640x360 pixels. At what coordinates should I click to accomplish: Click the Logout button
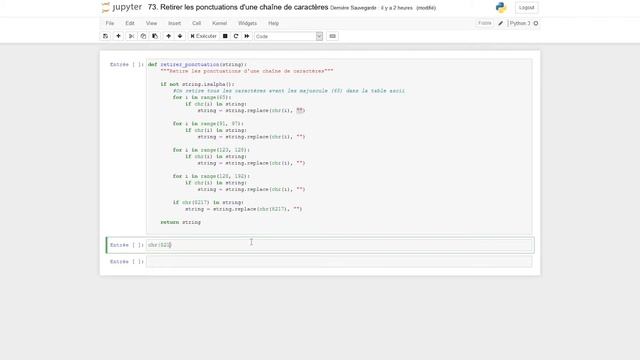click(527, 8)
